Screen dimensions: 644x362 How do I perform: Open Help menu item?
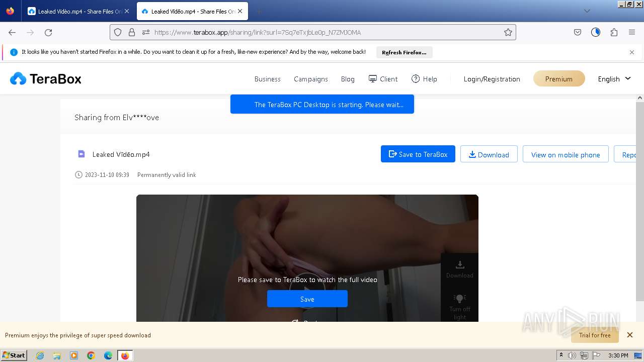tap(424, 79)
